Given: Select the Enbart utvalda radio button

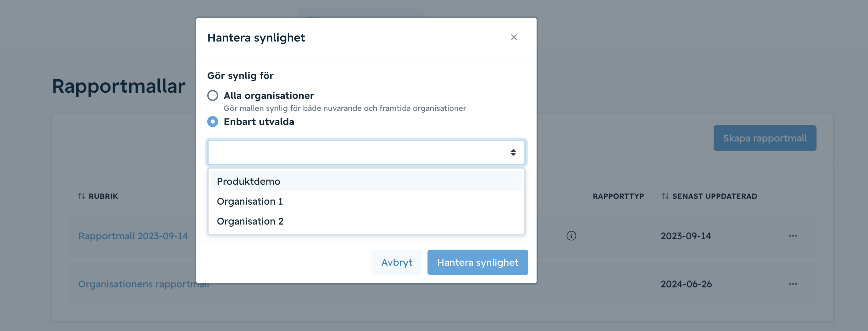Looking at the screenshot, I should click(213, 122).
